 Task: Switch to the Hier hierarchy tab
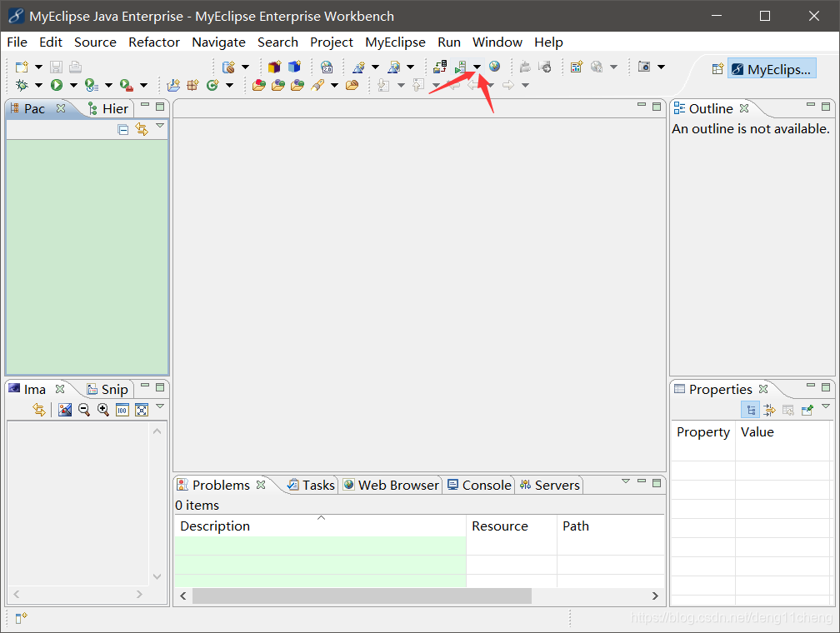pos(108,109)
